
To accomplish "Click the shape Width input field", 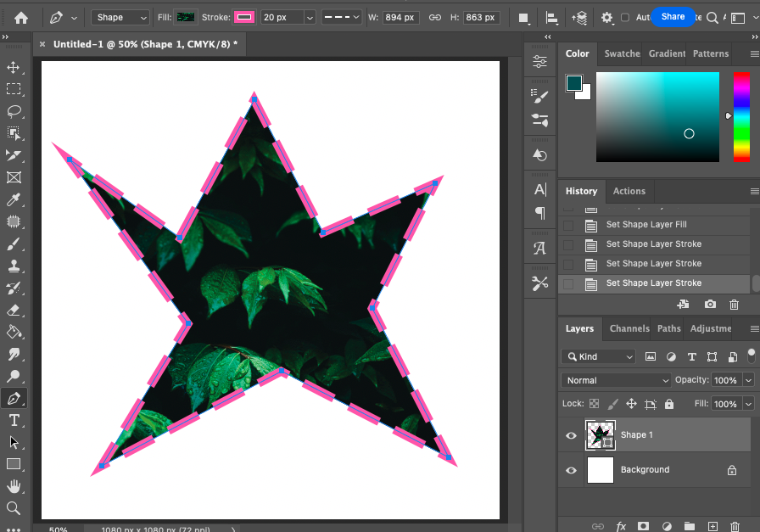I will pyautogui.click(x=400, y=17).
